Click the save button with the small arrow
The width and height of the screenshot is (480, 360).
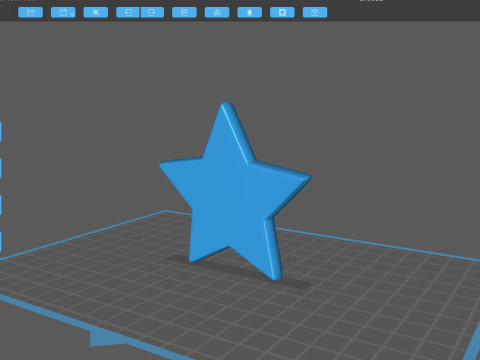tap(63, 12)
